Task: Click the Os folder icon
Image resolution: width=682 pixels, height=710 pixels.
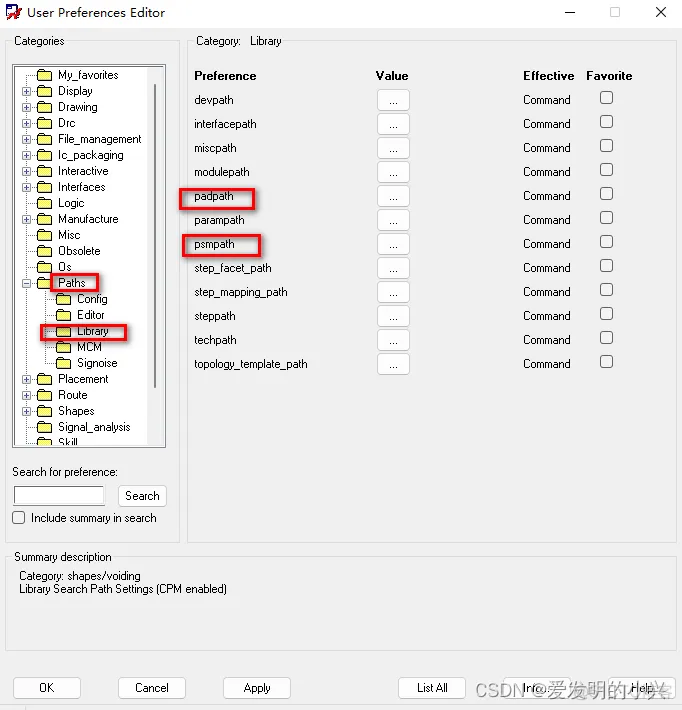Action: click(x=44, y=267)
